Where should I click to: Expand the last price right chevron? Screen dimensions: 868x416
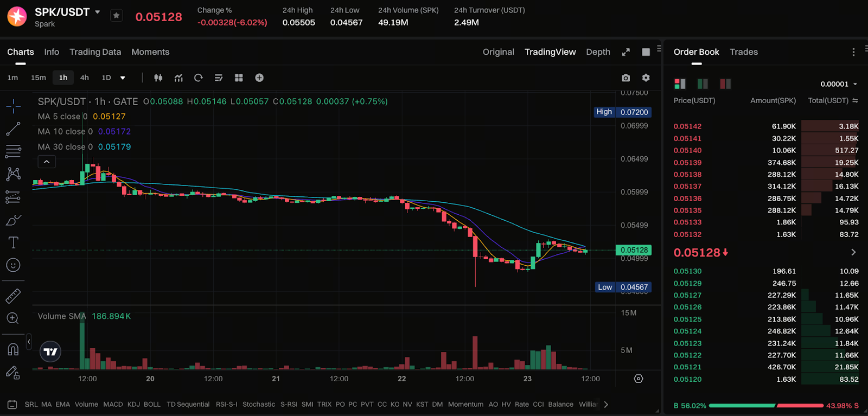click(853, 252)
